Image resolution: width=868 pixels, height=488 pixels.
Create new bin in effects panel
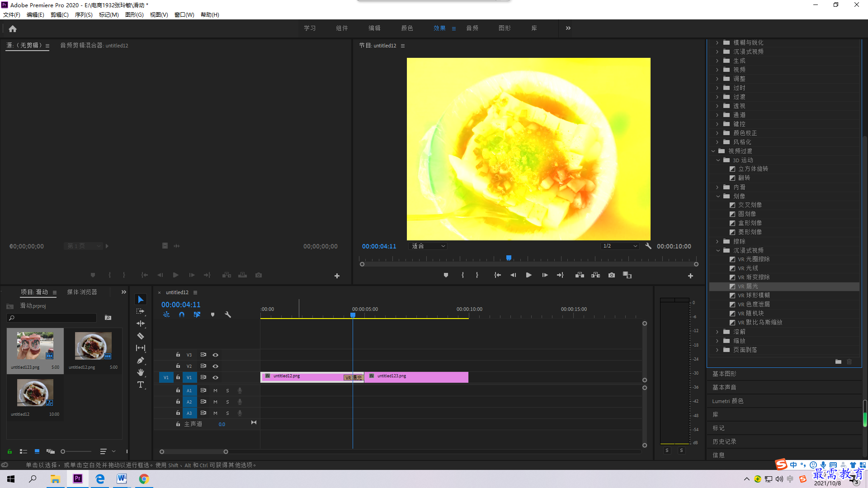click(838, 361)
